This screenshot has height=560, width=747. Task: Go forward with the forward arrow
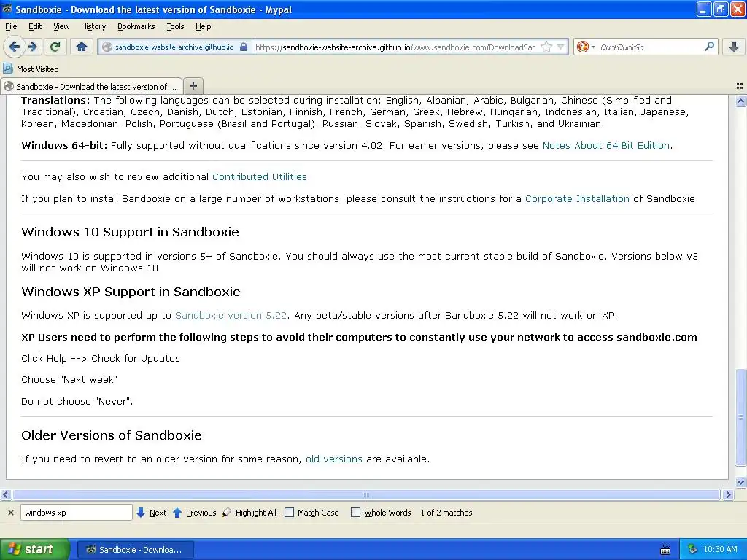(x=33, y=47)
